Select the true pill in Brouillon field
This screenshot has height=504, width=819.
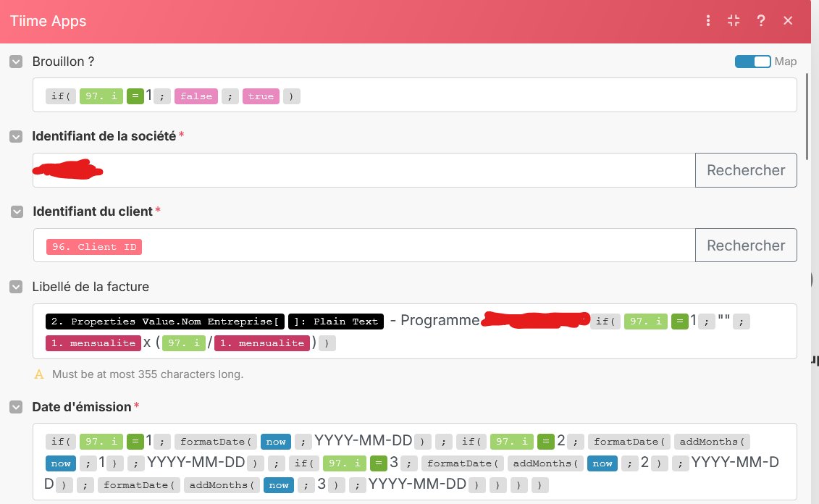coord(261,96)
